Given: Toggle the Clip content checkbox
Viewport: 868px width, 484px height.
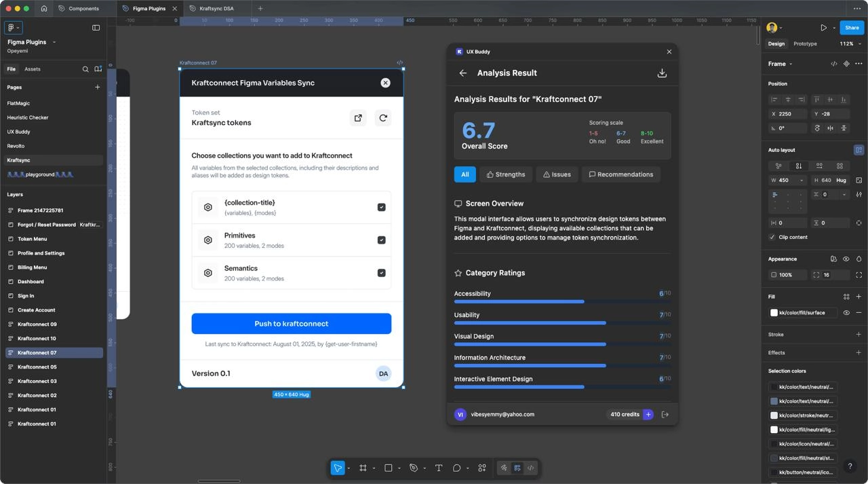Looking at the screenshot, I should pos(772,237).
